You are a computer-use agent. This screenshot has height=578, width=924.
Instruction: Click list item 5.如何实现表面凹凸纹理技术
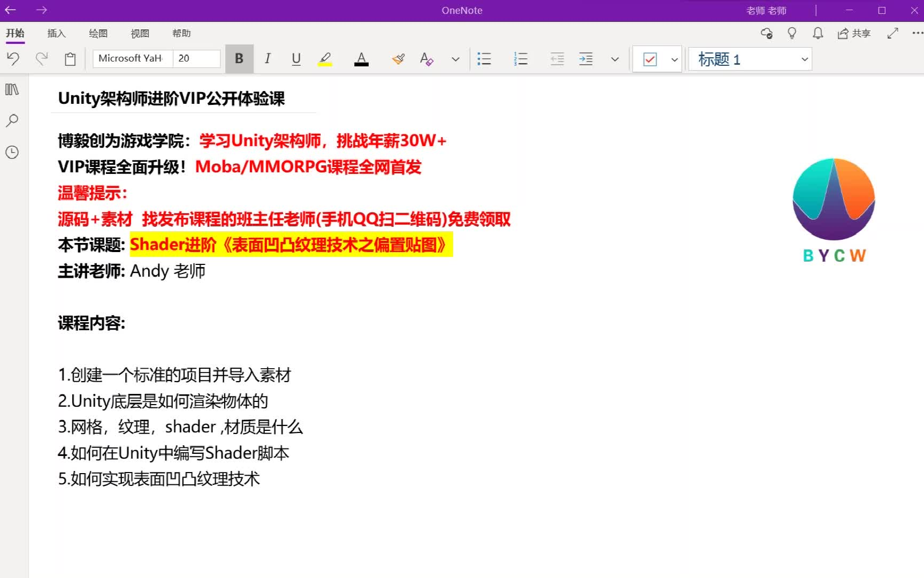(x=159, y=478)
